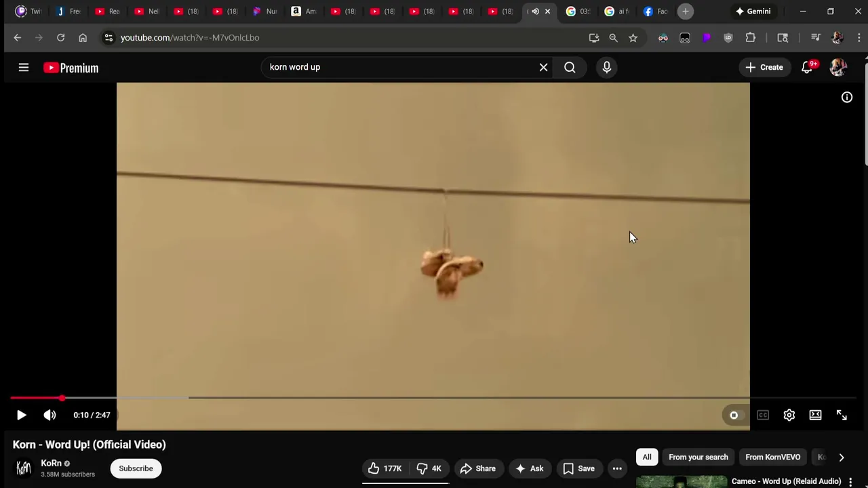Open Chrome three-dot menu

point(859,38)
